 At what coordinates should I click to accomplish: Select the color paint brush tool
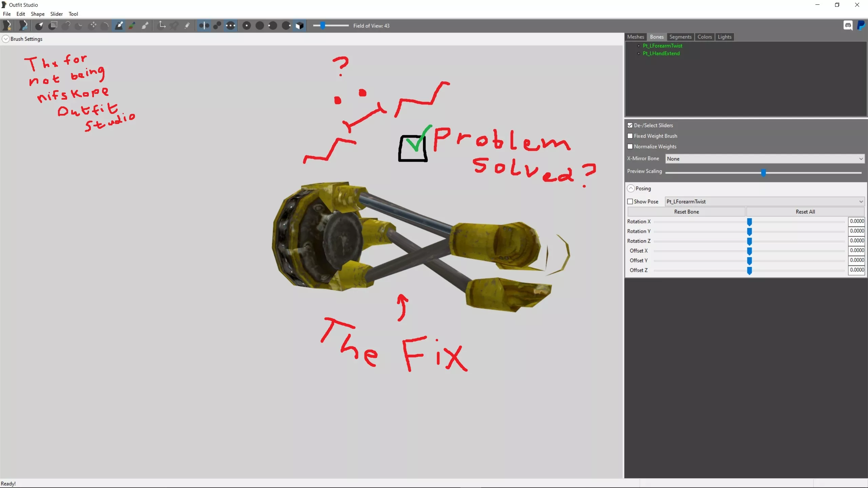[x=132, y=25]
